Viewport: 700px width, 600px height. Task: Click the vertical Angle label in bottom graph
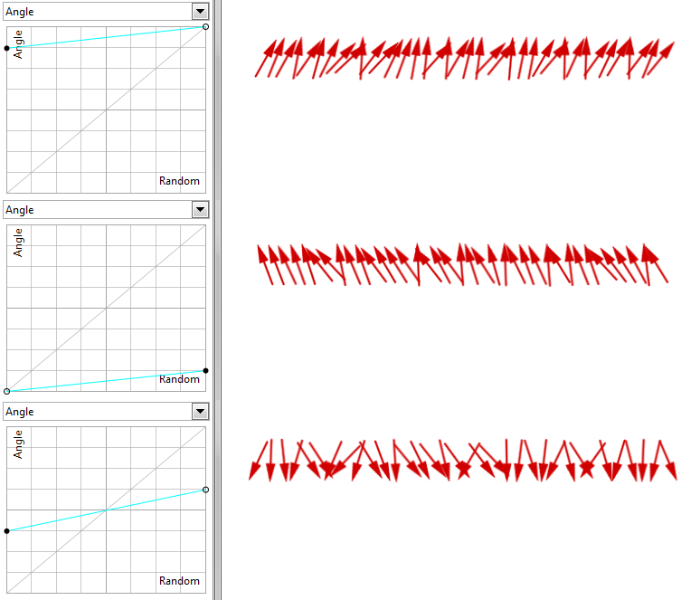[x=18, y=444]
